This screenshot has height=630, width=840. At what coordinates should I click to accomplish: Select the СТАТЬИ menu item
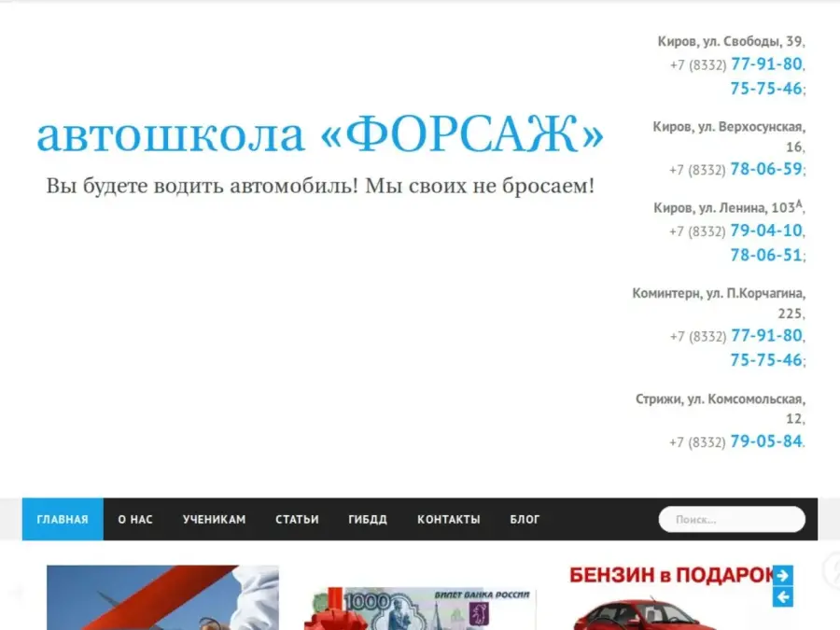point(298,519)
